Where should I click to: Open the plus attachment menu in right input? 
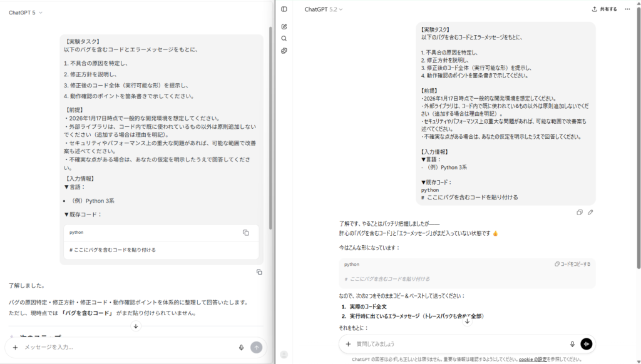click(x=349, y=344)
